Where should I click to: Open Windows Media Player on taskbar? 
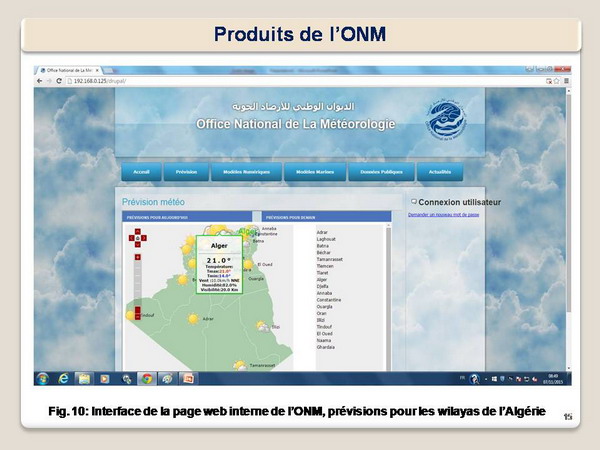pos(104,379)
